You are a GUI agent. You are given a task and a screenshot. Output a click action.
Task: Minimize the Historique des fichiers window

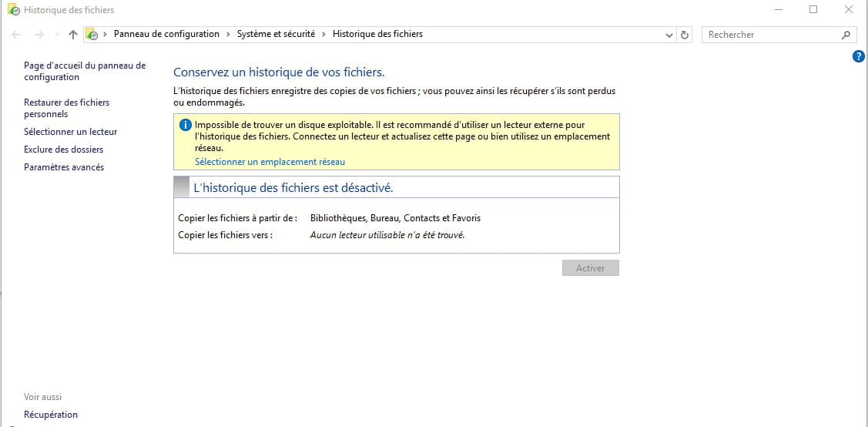[779, 9]
